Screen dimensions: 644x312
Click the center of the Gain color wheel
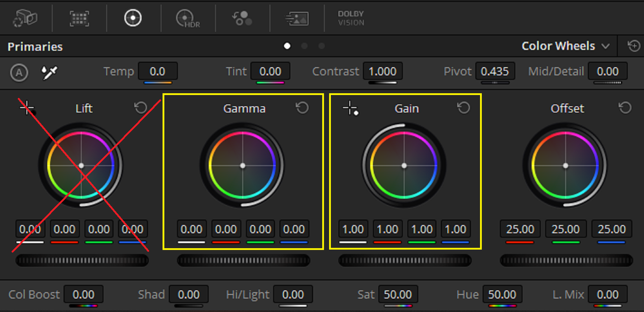[x=404, y=166]
